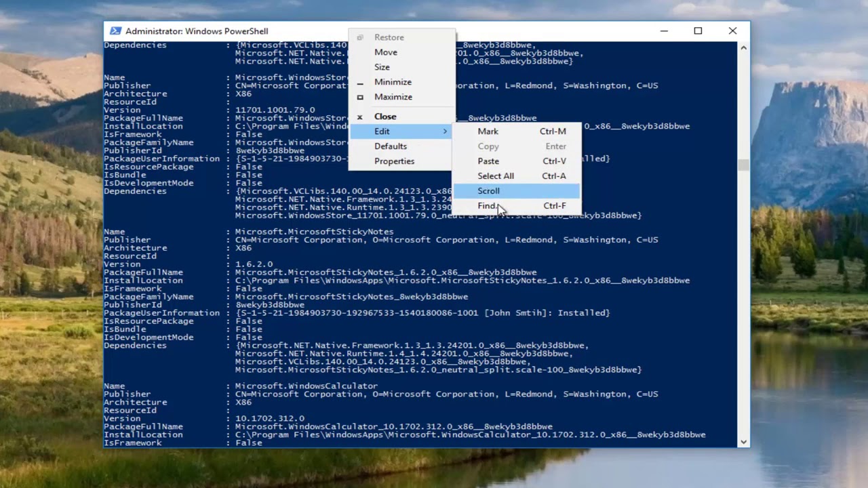Open Defaults from the system menu
Image resolution: width=868 pixels, height=488 pixels.
click(x=402, y=146)
